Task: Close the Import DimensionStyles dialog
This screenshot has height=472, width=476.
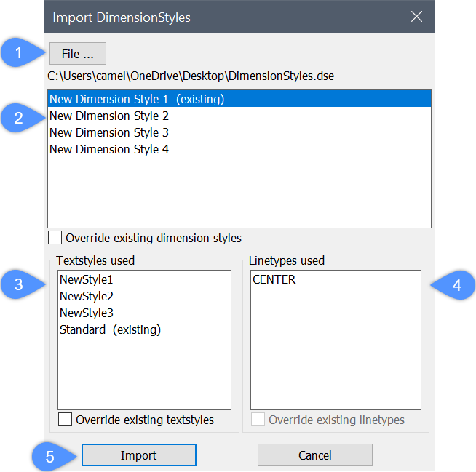Action: pos(417,17)
